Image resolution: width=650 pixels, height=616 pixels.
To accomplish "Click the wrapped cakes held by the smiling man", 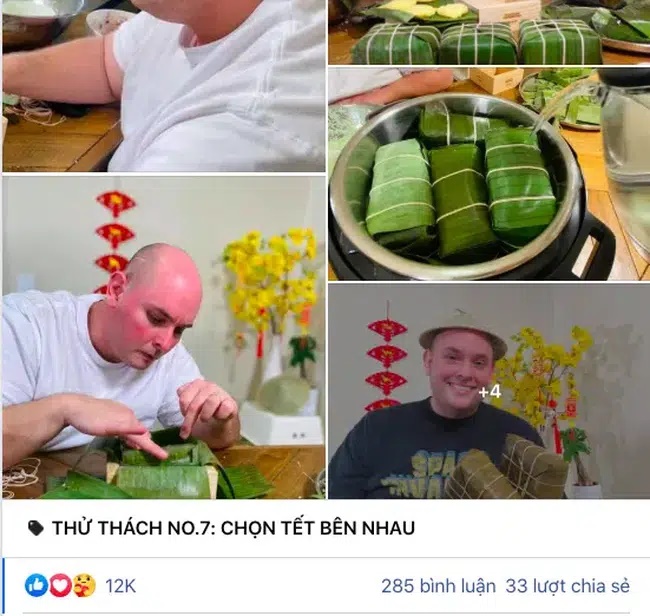I will pos(508,468).
